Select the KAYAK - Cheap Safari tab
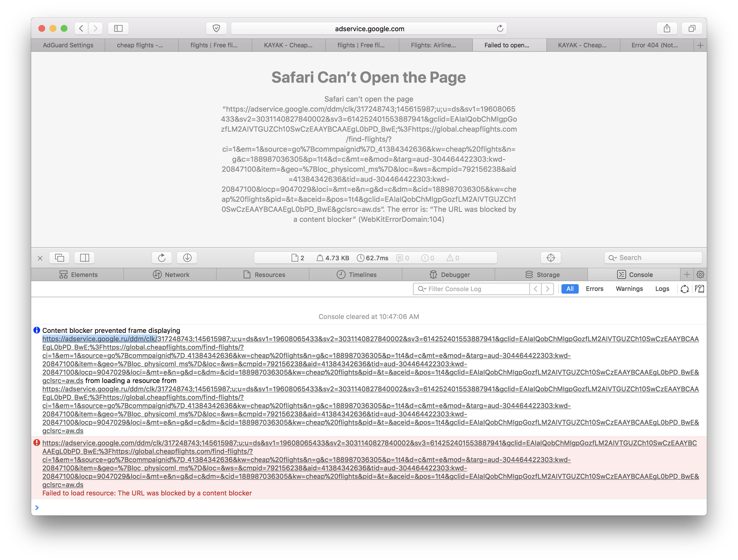The height and width of the screenshot is (560, 738). [289, 45]
